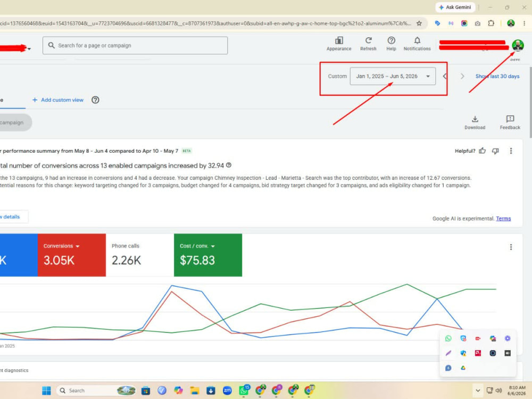Viewport: 532px width, 399px height.
Task: Open the Help menu icon
Action: (391, 44)
